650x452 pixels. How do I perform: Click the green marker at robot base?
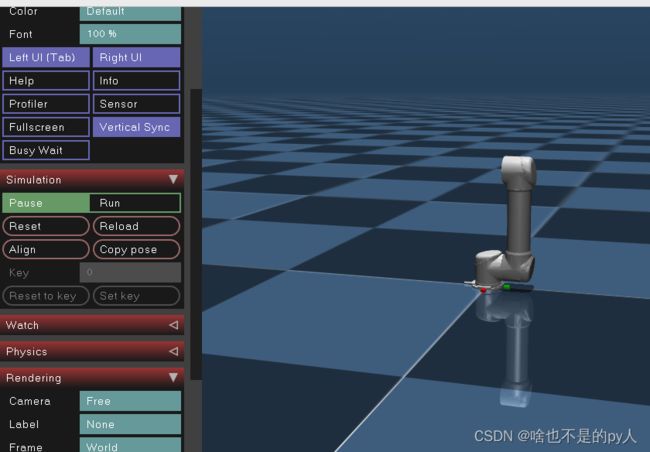(506, 287)
